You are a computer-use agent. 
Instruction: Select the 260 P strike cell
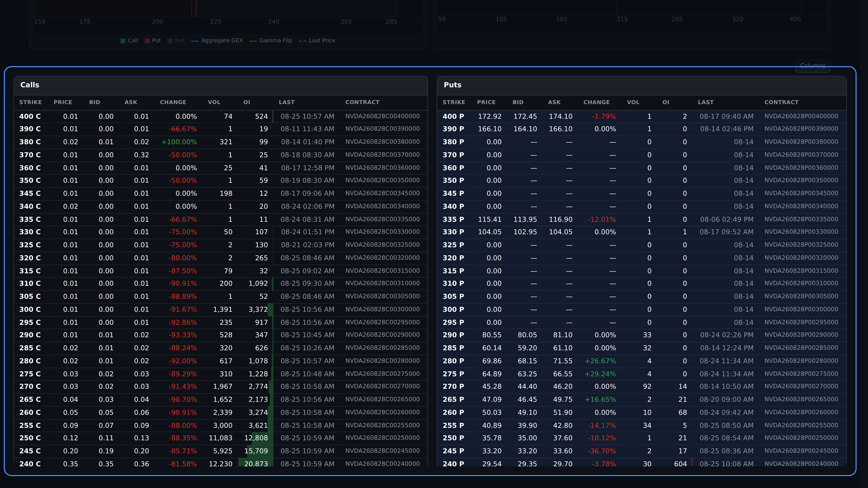point(453,412)
